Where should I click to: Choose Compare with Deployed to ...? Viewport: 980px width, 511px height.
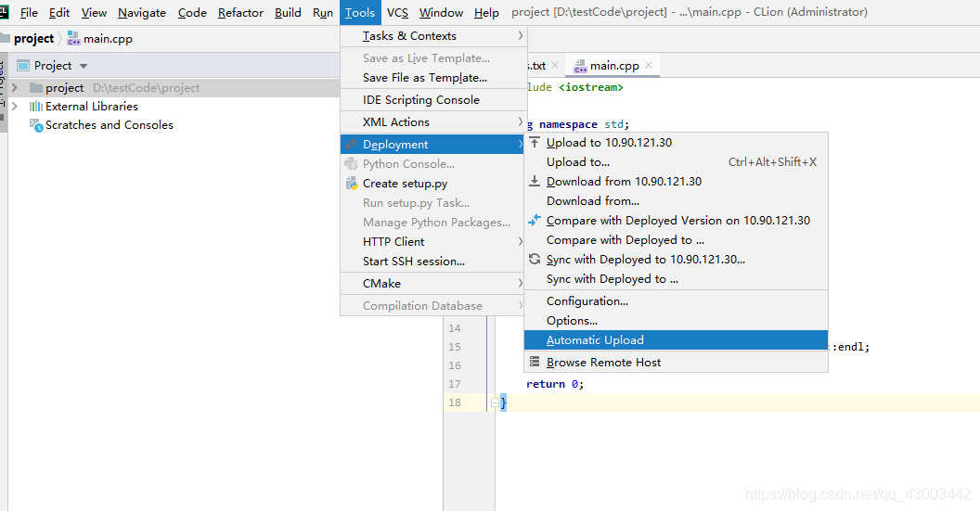tap(676, 240)
